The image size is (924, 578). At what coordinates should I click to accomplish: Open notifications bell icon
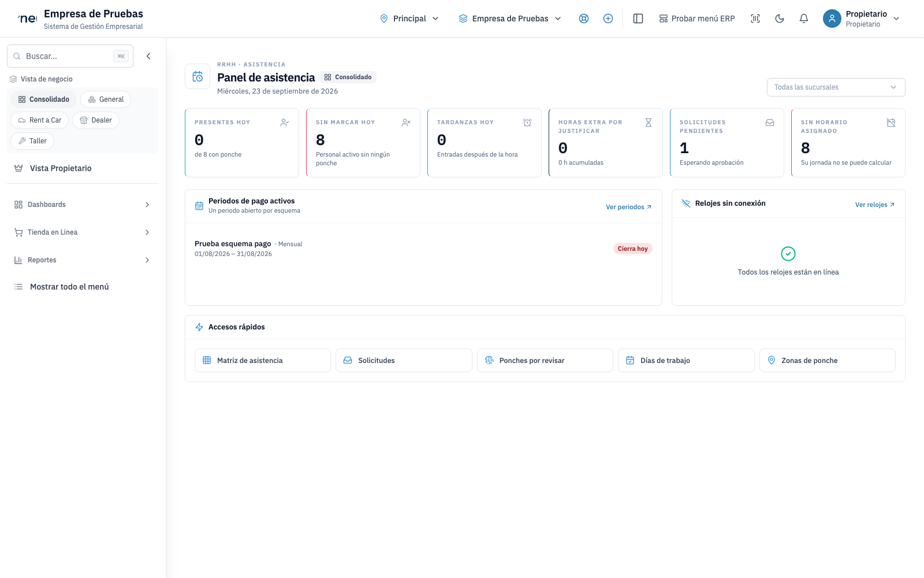[x=804, y=18]
